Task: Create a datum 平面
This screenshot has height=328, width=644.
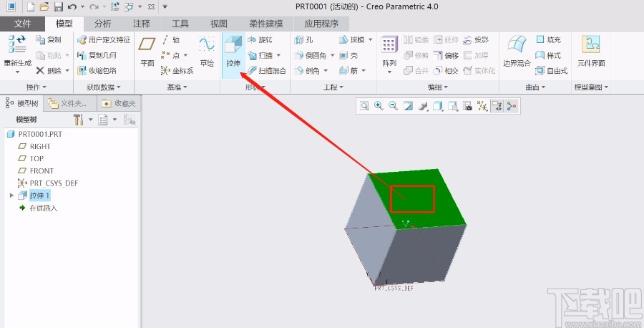Action: pyautogui.click(x=147, y=52)
